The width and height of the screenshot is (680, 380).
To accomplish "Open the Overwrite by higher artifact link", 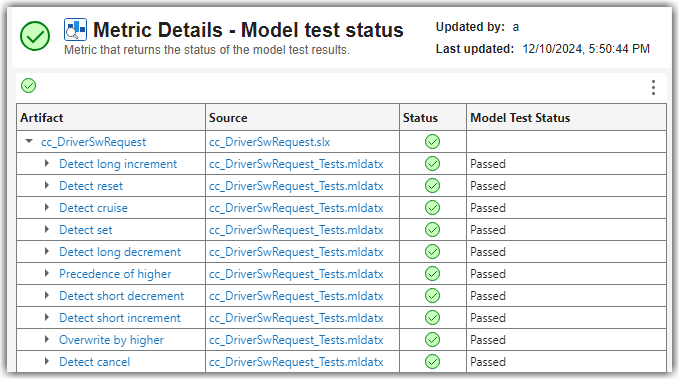I will pyautogui.click(x=111, y=340).
